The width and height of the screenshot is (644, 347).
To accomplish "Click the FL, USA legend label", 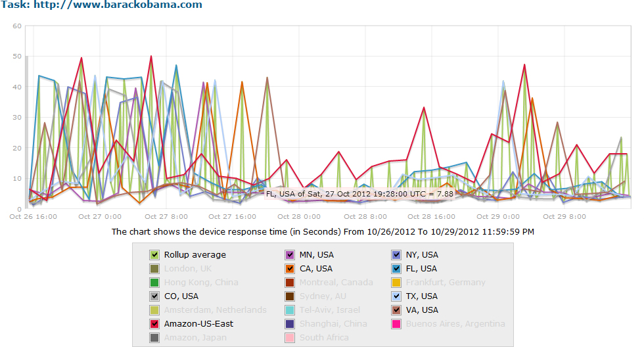I will [x=421, y=269].
